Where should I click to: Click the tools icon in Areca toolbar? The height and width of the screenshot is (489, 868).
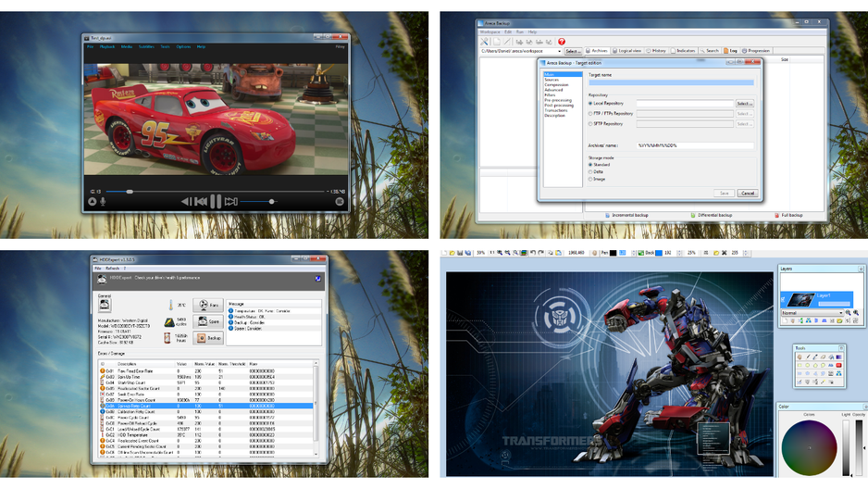pos(484,42)
